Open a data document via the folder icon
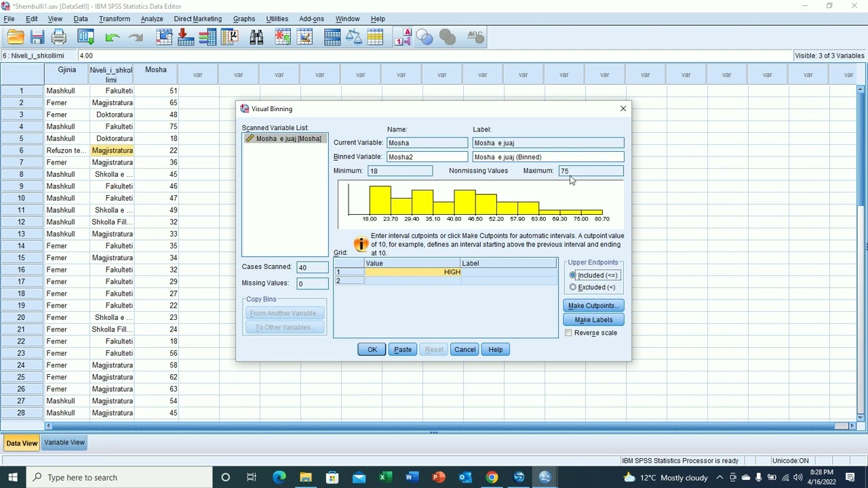This screenshot has width=868, height=488. click(x=16, y=37)
